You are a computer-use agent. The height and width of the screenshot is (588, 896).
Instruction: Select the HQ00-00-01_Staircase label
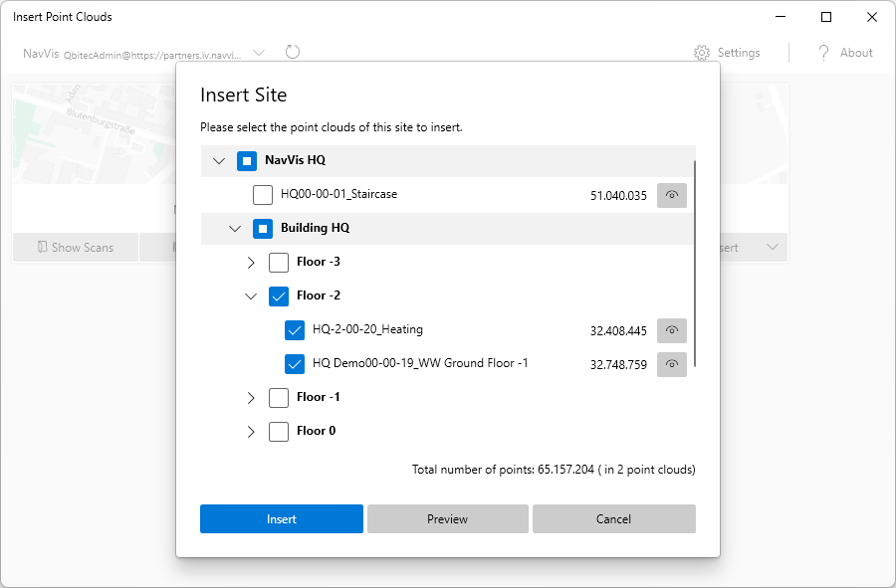pyautogui.click(x=338, y=194)
